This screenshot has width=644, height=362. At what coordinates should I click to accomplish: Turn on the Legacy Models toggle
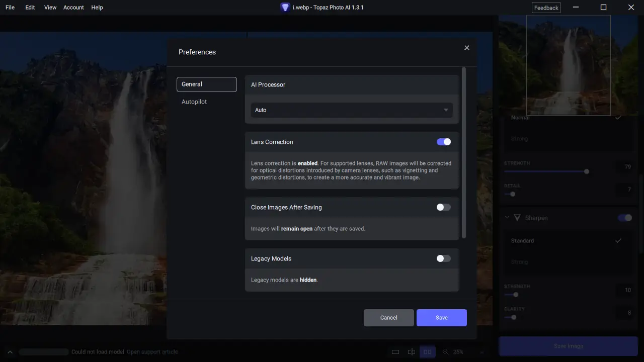coord(444,258)
